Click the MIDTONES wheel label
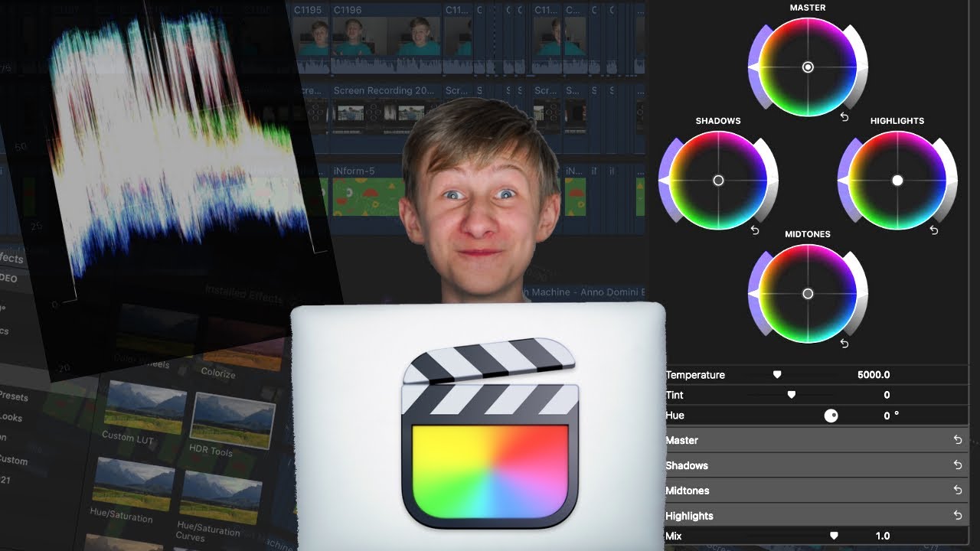Image resolution: width=980 pixels, height=551 pixels. 808,234
